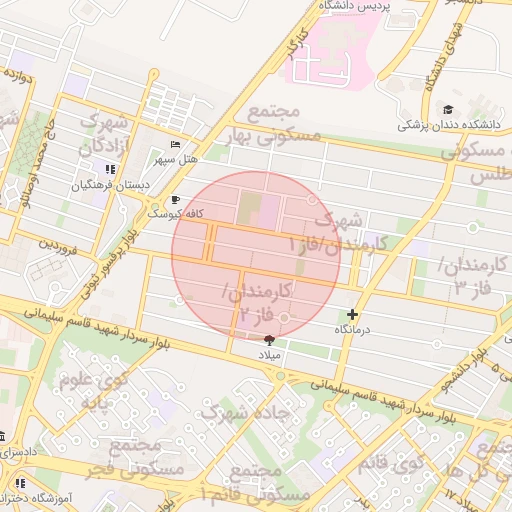Click the شهرک آزادگان neighborhood label

[x=104, y=136]
